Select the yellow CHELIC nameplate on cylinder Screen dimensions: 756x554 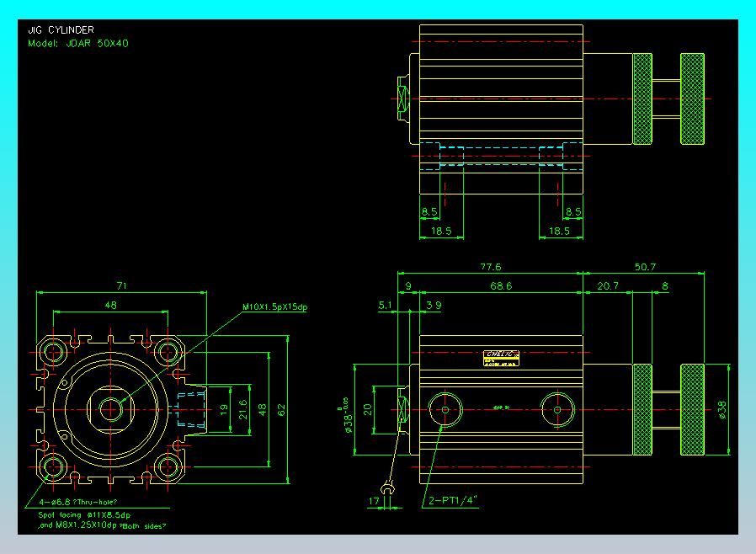502,358
